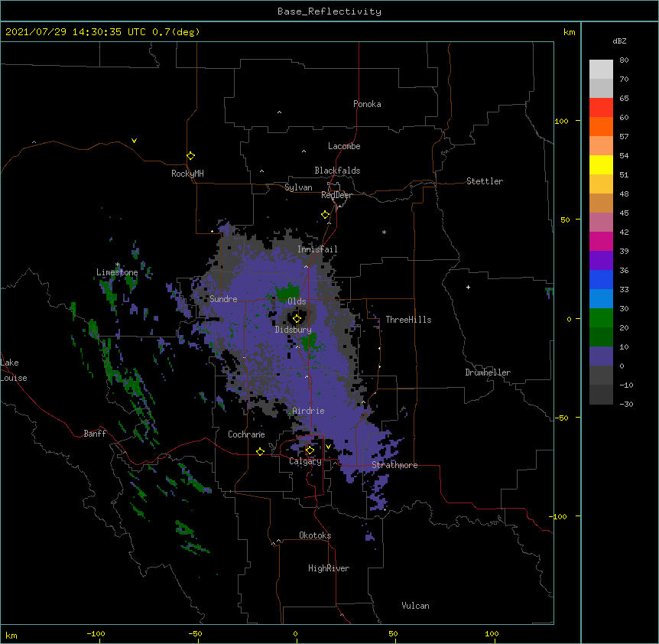Click the yellow diamond marker south of RedDeer
The height and width of the screenshot is (644, 659).
(325, 215)
